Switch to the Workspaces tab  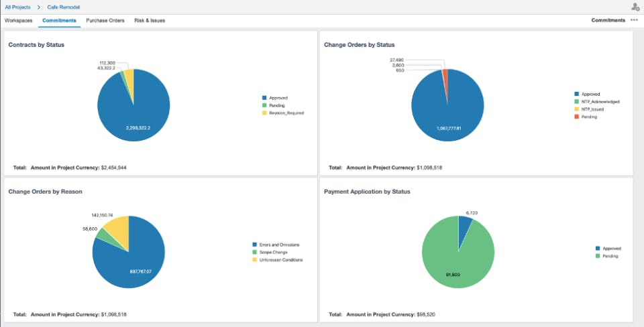(19, 21)
